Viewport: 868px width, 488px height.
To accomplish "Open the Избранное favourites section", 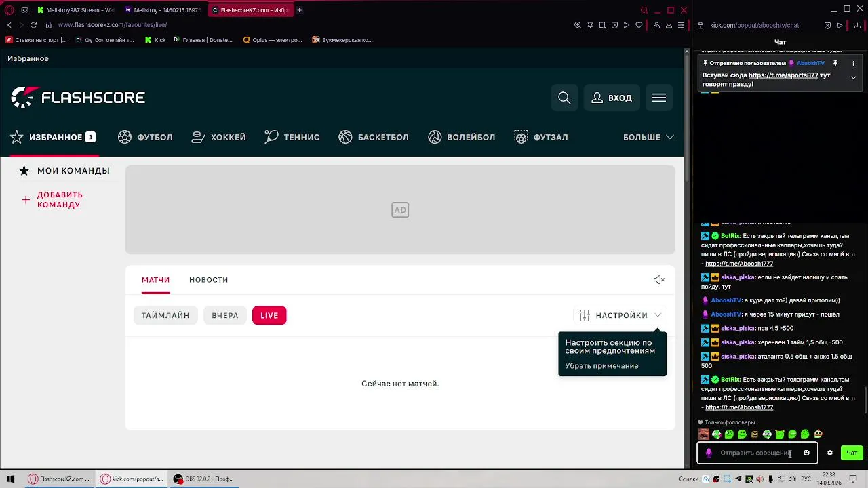I will [x=53, y=137].
